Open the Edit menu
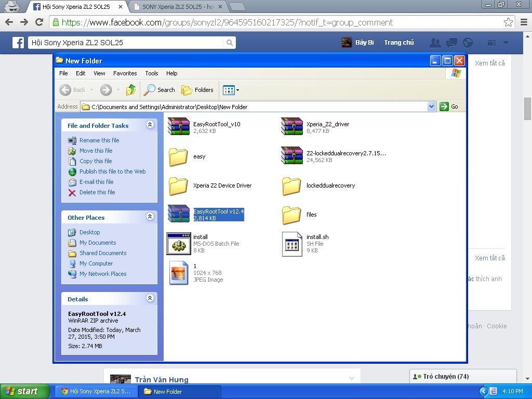This screenshot has width=532, height=399. (81, 73)
